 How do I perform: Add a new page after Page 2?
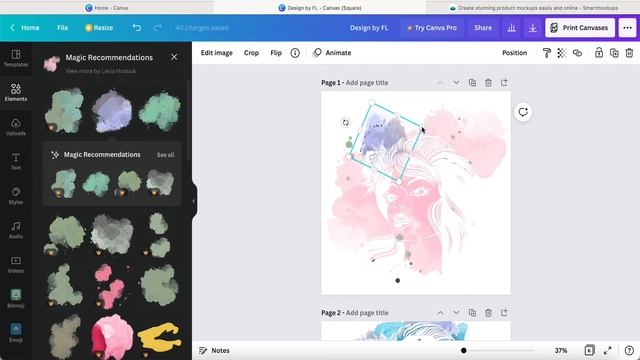coord(504,313)
